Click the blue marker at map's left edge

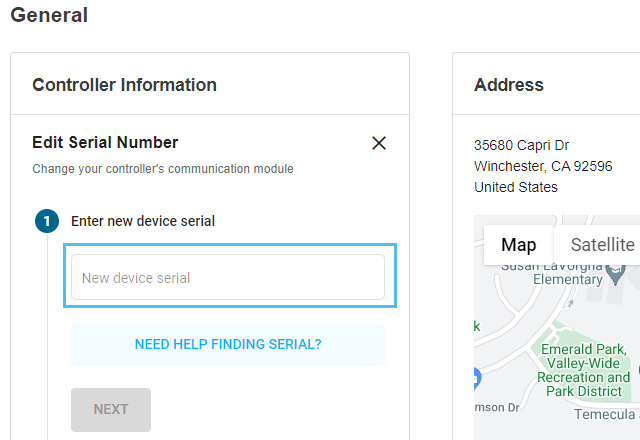click(477, 376)
